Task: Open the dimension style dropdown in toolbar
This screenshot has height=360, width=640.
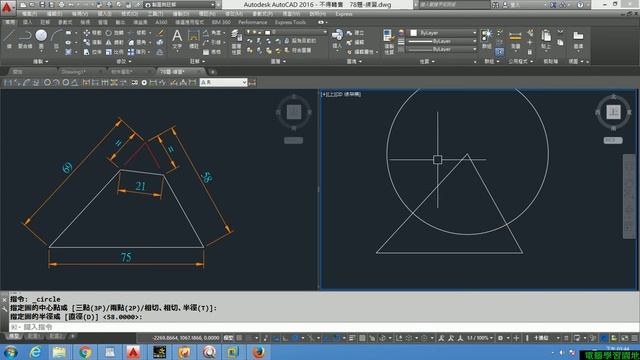Action: 223,82
